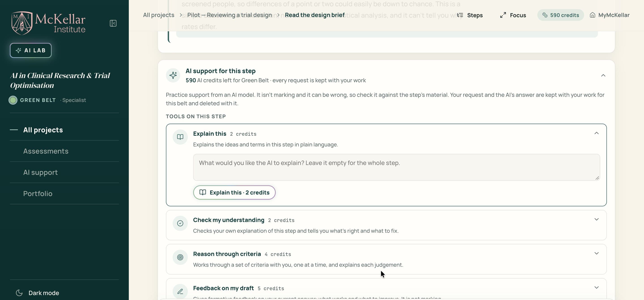The width and height of the screenshot is (644, 300).
Task: Click the AI in Clinical Research course title
Action: (x=60, y=80)
